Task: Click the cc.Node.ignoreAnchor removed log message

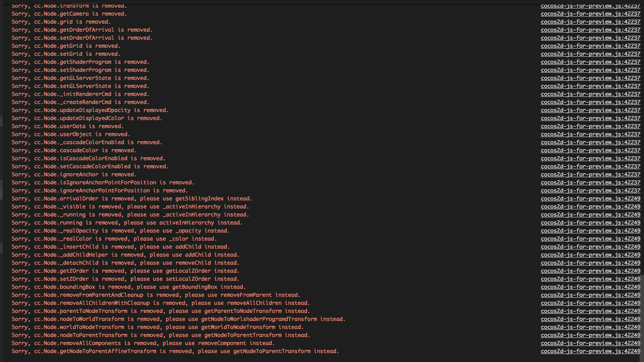Action: pos(74,175)
